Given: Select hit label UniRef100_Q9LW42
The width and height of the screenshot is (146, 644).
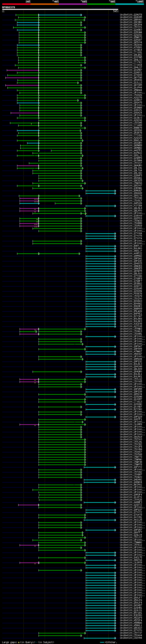Looking at the screenshot, I should pyautogui.click(x=131, y=55).
